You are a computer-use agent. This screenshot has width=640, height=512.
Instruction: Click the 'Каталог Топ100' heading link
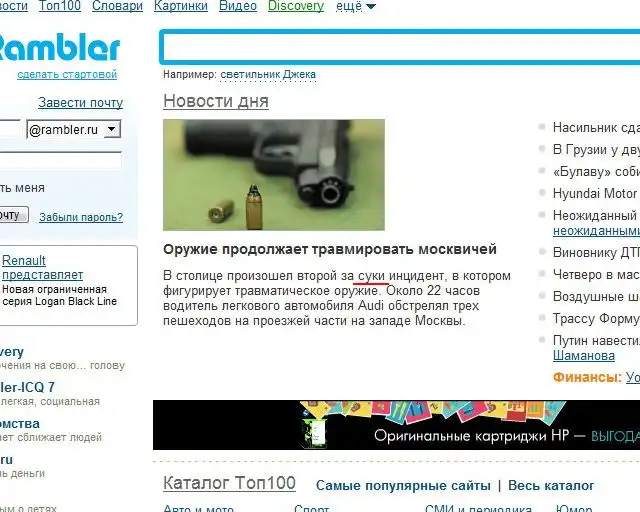(x=229, y=484)
